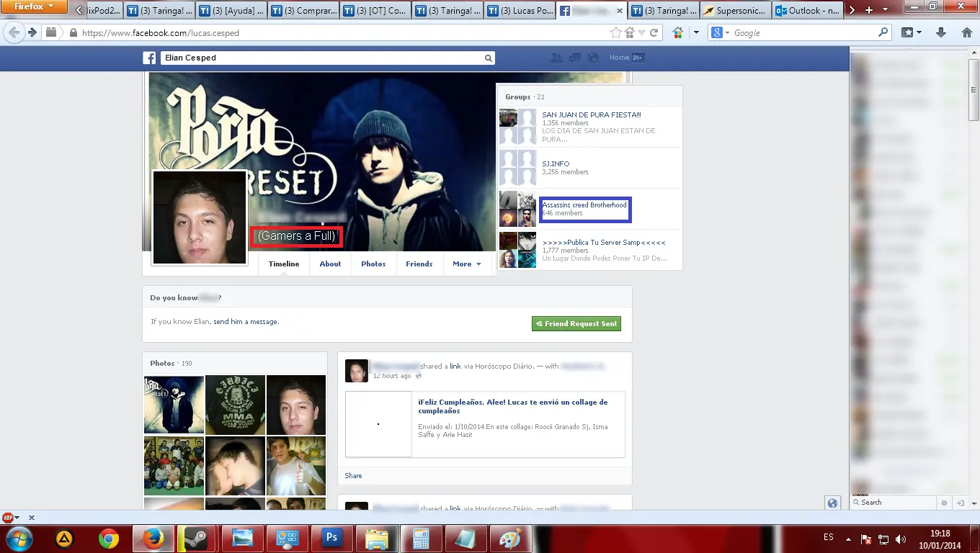Screen dimensions: 980x553
Task: Switch to the Outlook browser tab
Action: pos(807,11)
